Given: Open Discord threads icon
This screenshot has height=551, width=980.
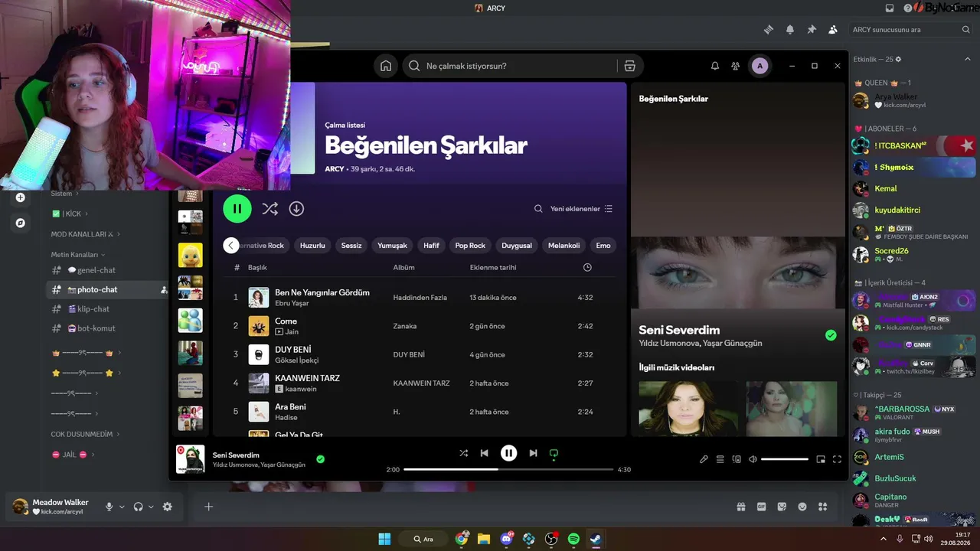Looking at the screenshot, I should (769, 29).
